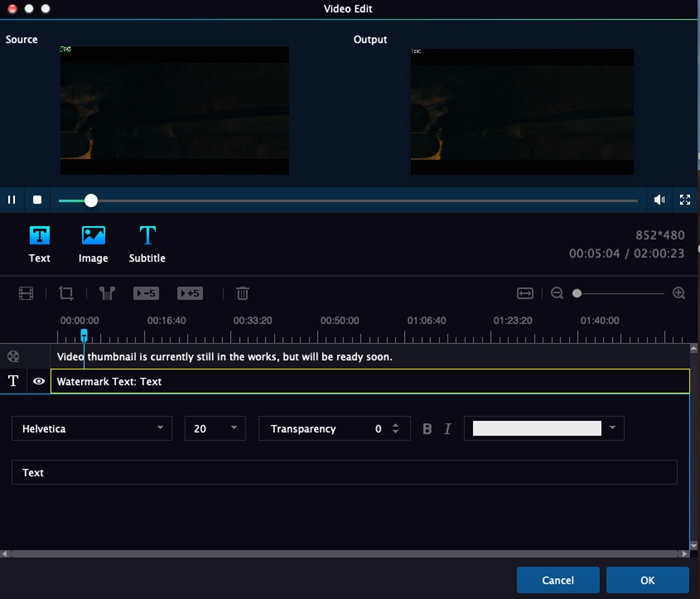The height and width of the screenshot is (599, 700).
Task: Skip back 5 seconds
Action: click(146, 293)
